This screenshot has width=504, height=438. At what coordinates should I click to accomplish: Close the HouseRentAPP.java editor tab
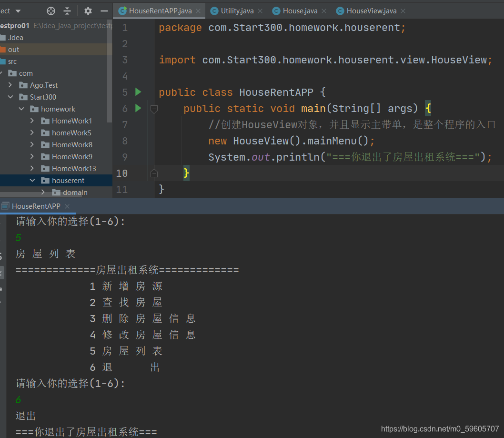(198, 11)
